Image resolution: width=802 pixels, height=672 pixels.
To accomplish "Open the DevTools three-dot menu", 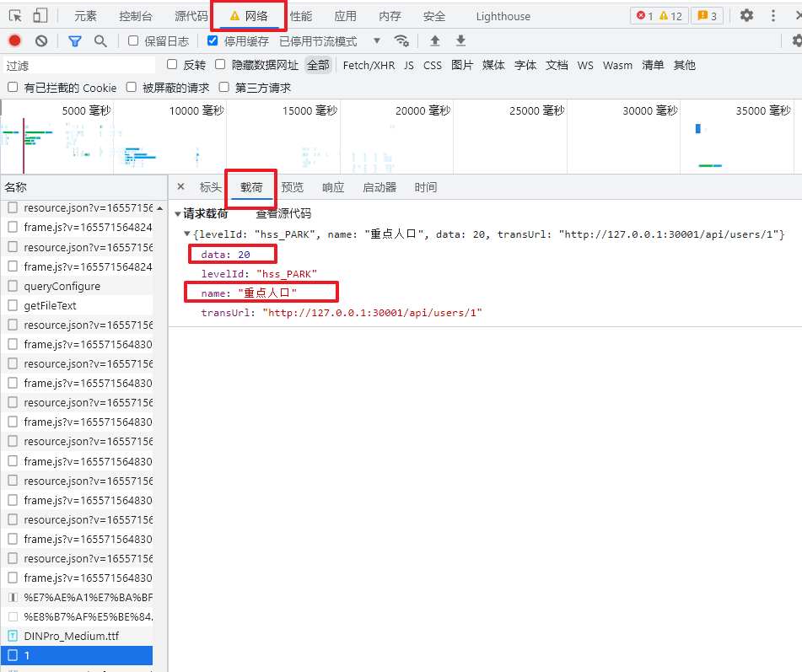I will pos(773,15).
